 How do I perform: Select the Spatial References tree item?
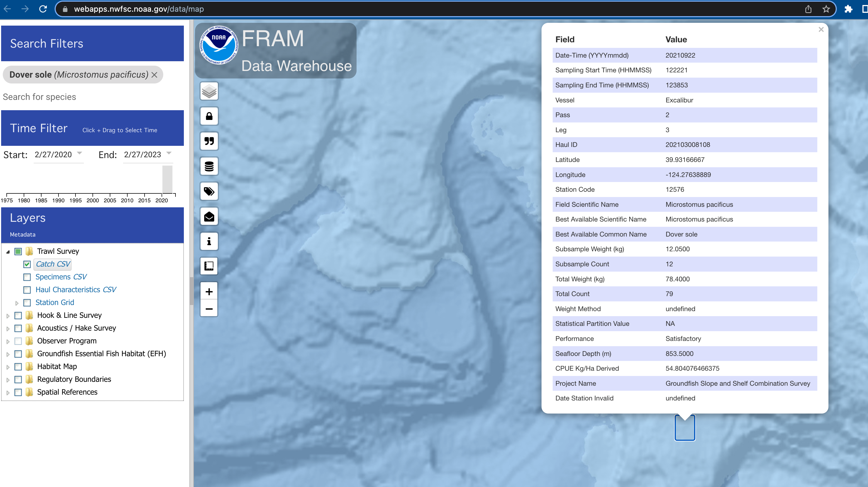[67, 392]
